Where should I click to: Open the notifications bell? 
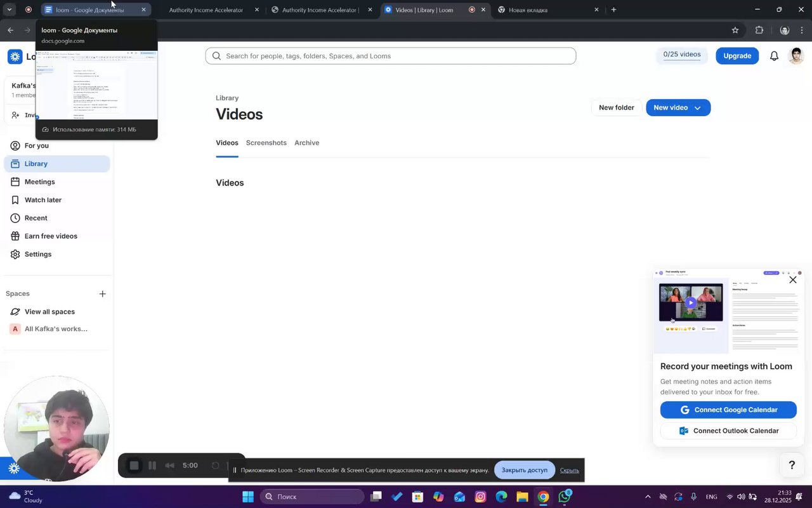tap(774, 56)
